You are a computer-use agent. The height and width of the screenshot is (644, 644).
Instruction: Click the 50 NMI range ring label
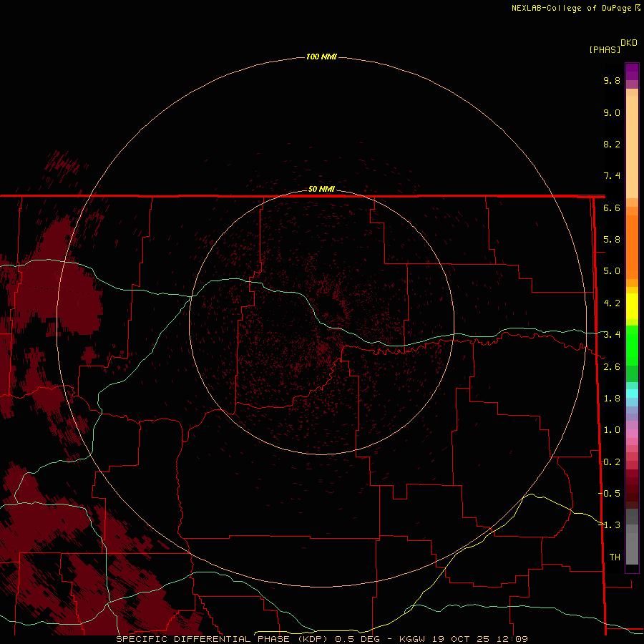point(321,189)
